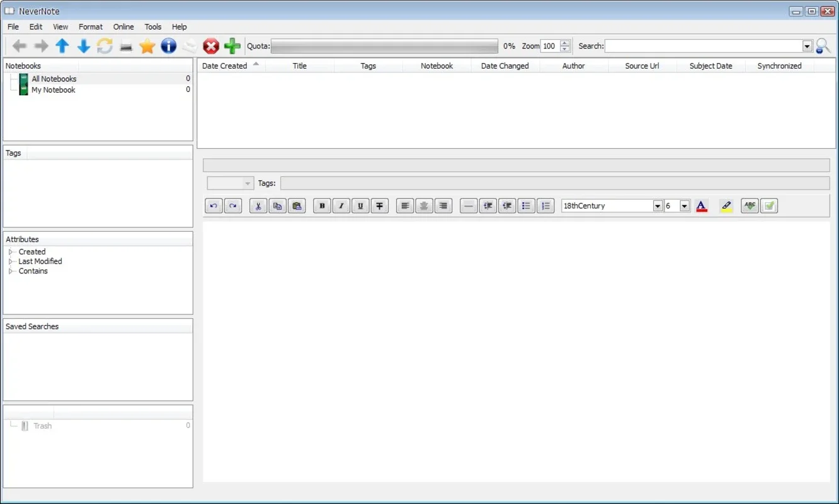Click the scissors cut icon
839x504 pixels.
(x=258, y=206)
